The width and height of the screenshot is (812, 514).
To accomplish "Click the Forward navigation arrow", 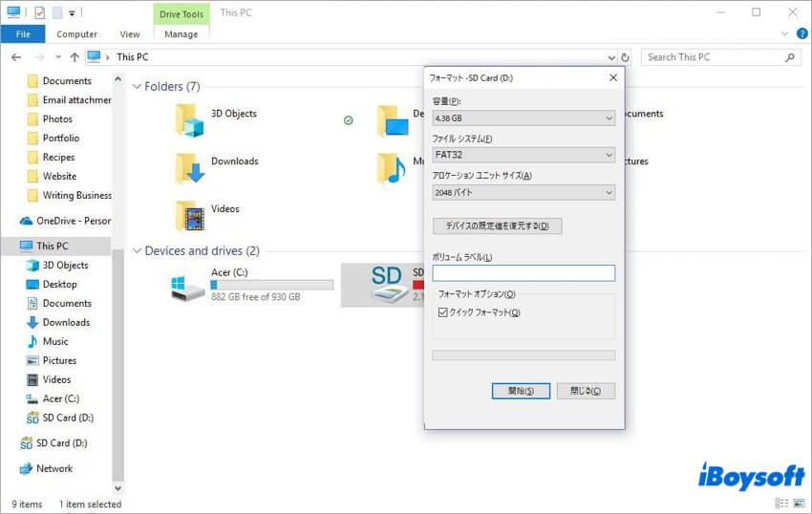I will 39,57.
